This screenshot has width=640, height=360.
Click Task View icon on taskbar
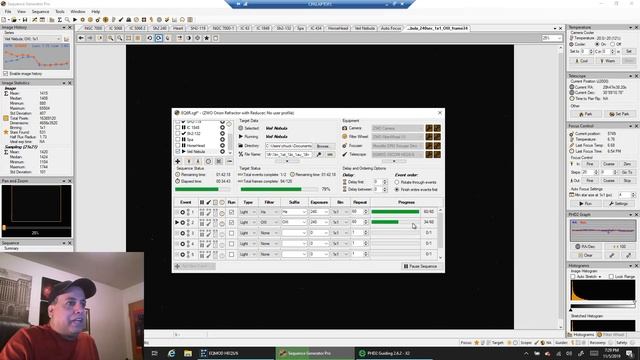(154, 353)
